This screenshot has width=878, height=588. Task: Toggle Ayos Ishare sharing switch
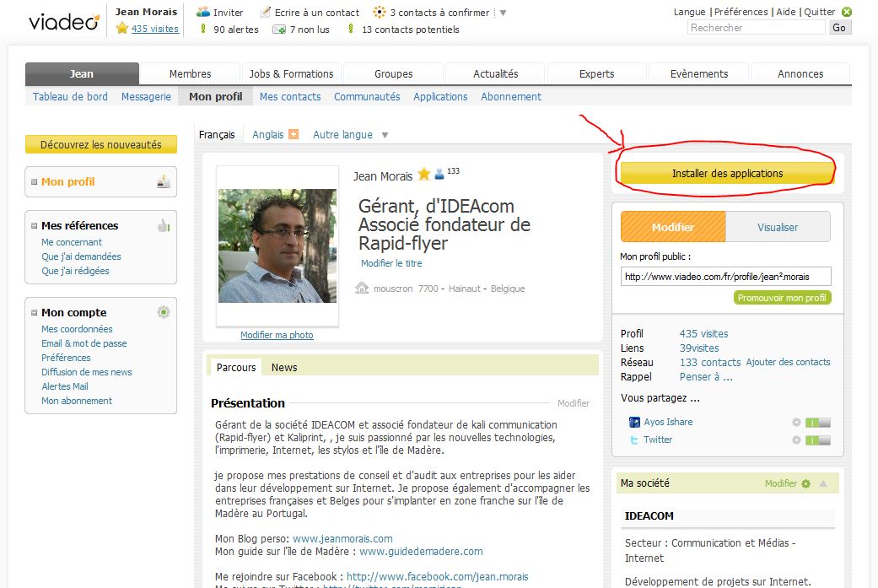(x=817, y=423)
